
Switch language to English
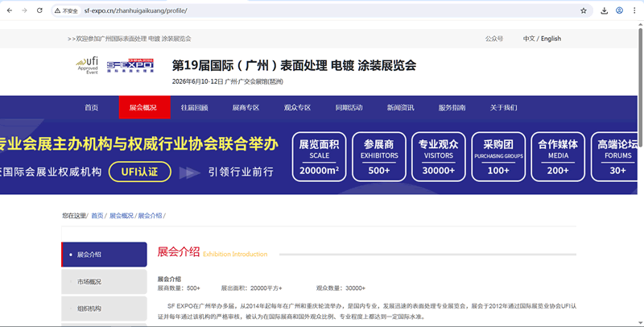551,39
